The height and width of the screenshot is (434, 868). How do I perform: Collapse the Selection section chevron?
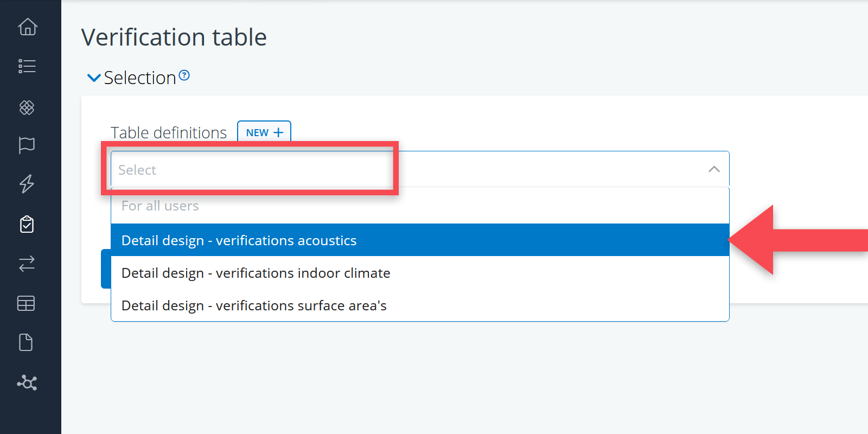94,78
